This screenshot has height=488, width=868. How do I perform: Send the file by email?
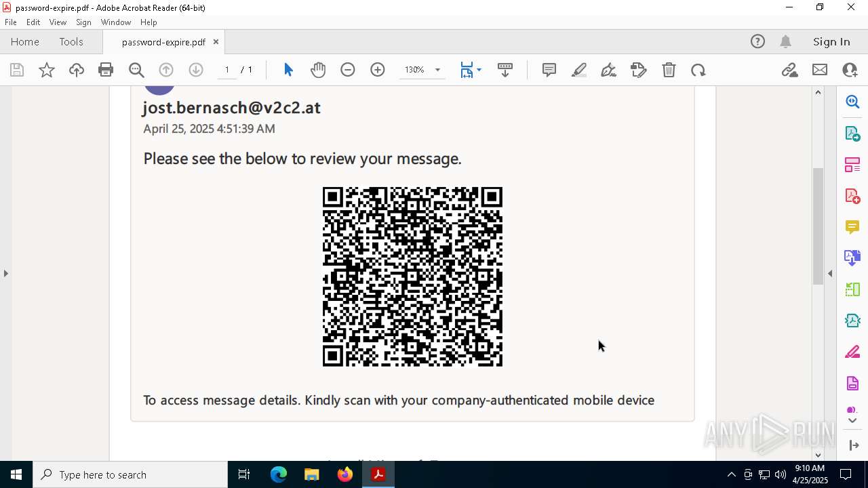click(820, 70)
